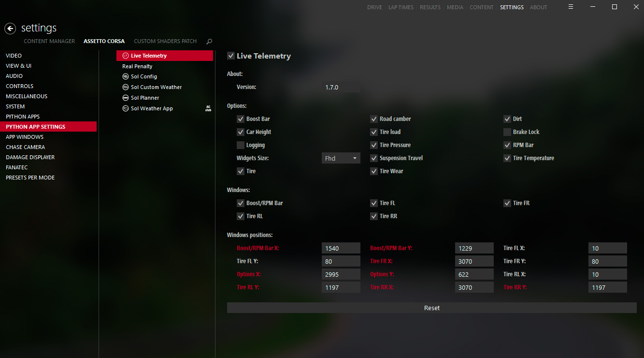Open the AUDIO settings section
Viewport: 644px width, 358px height.
(48, 76)
